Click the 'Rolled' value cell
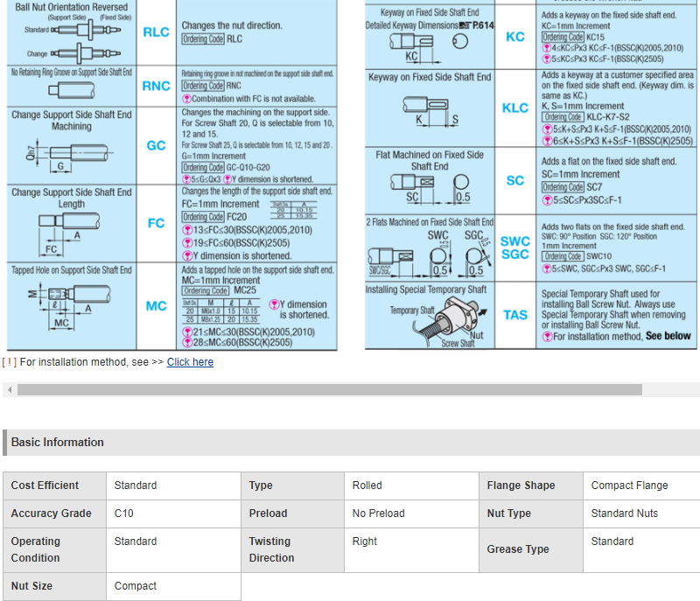700x601 pixels. 411,486
